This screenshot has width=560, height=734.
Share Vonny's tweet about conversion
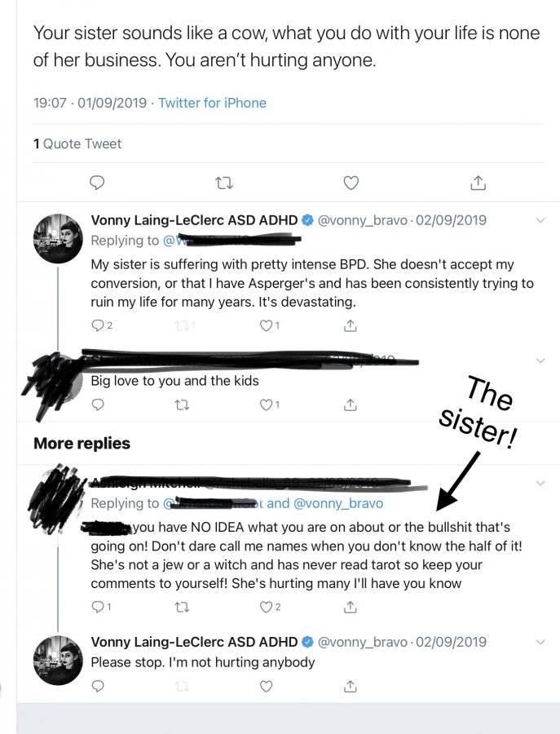(x=350, y=325)
